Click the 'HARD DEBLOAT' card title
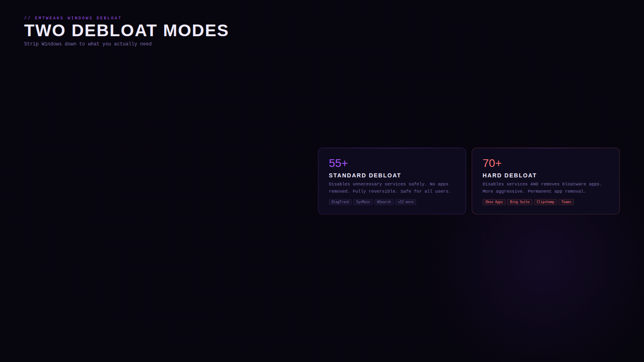 [x=510, y=175]
